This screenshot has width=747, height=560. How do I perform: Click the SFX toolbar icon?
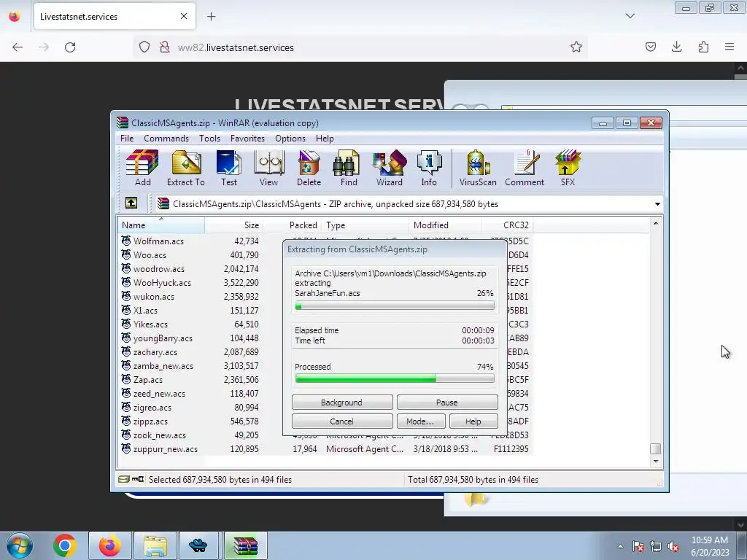click(568, 168)
